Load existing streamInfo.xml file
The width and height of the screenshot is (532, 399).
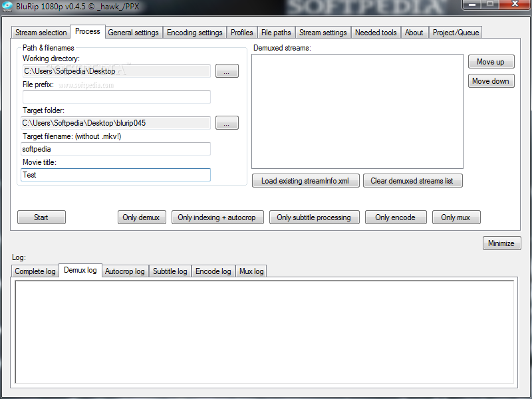(x=305, y=181)
